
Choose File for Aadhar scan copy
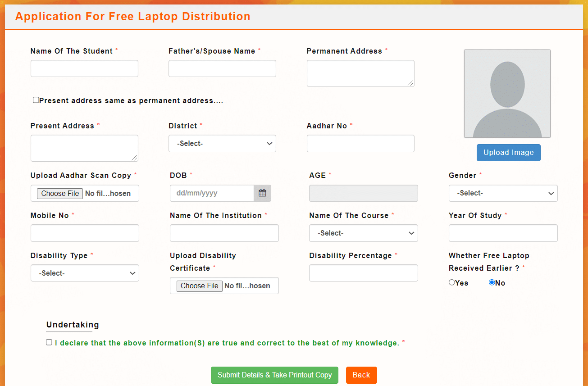coord(59,193)
